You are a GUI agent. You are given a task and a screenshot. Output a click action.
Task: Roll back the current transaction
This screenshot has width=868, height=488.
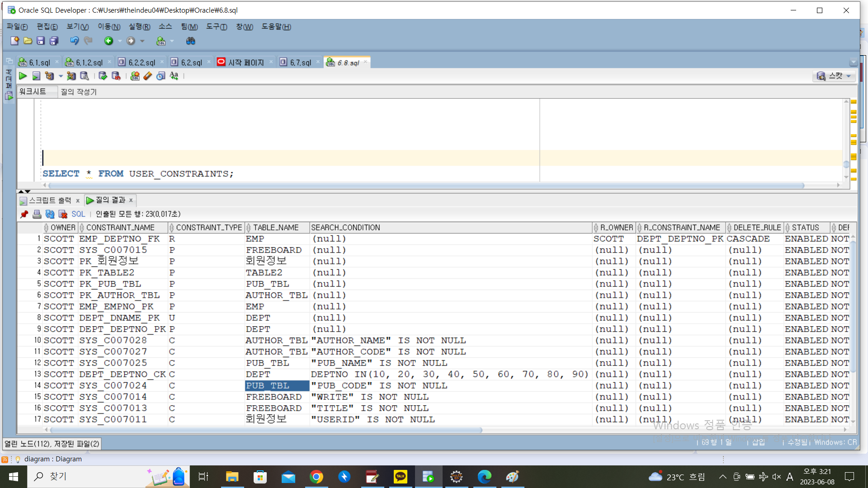point(116,76)
